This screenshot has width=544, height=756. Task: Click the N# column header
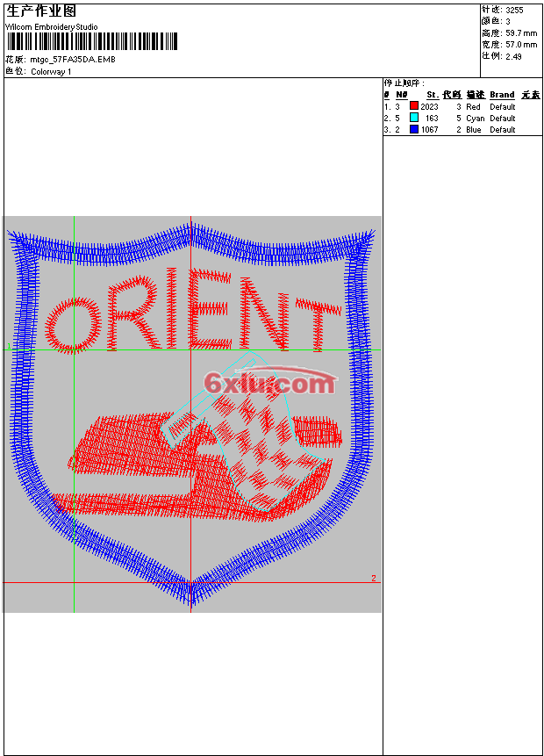tap(401, 95)
